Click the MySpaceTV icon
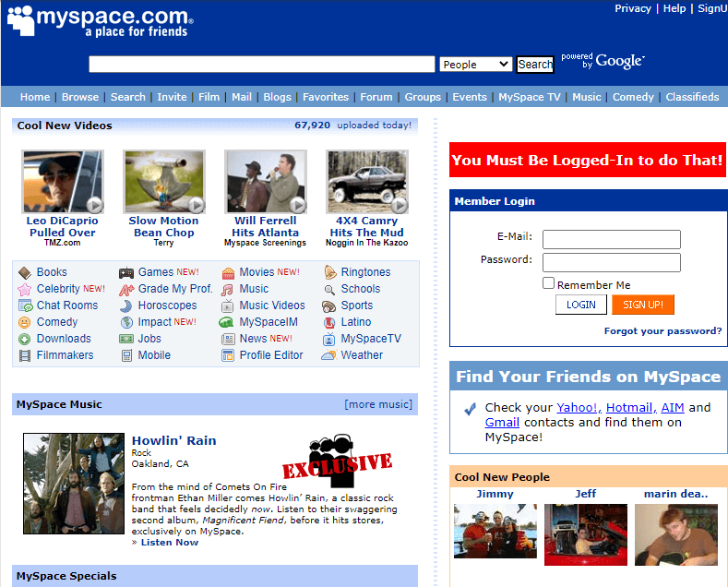Image resolution: width=728 pixels, height=587 pixels. (x=328, y=339)
